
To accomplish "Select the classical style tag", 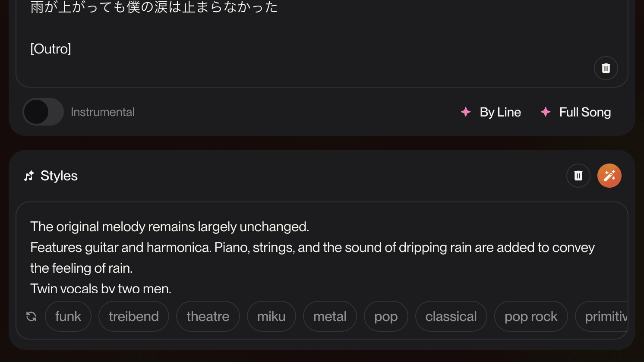I will 451,316.
